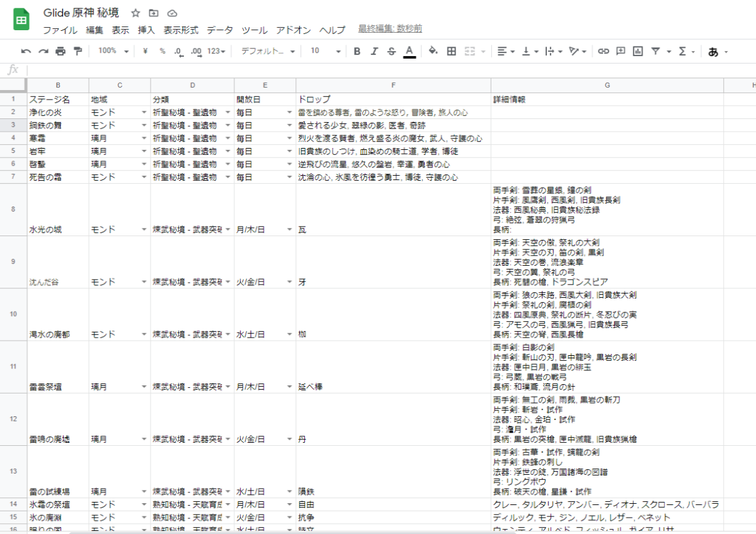
Task: Open the 123 number format dropdown
Action: (x=216, y=52)
